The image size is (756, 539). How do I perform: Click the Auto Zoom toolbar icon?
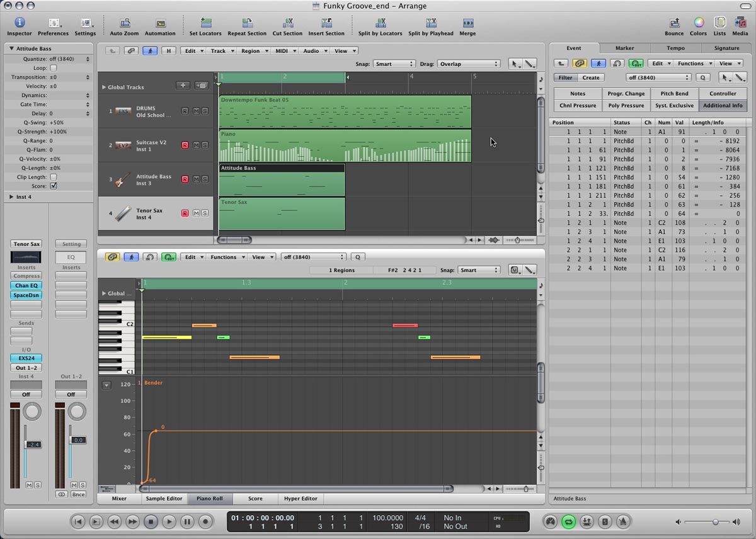coord(124,23)
